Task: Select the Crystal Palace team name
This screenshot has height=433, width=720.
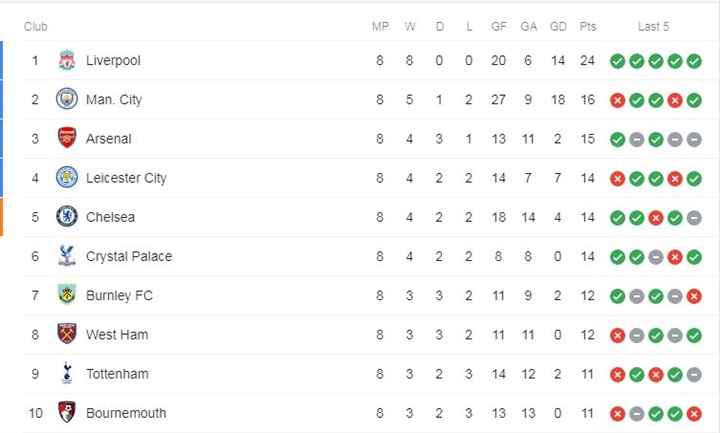Action: [x=129, y=256]
